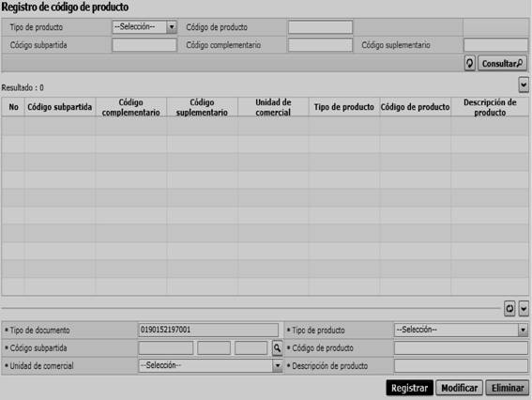Click the top Código de producto search field

tap(320, 27)
